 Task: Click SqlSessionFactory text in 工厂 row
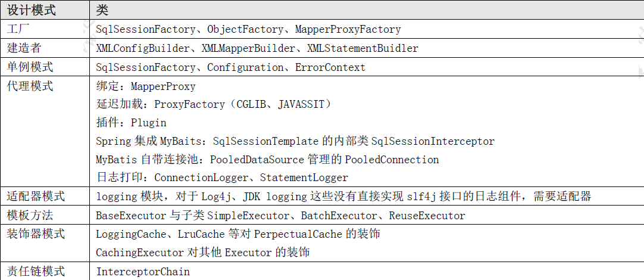click(x=146, y=30)
